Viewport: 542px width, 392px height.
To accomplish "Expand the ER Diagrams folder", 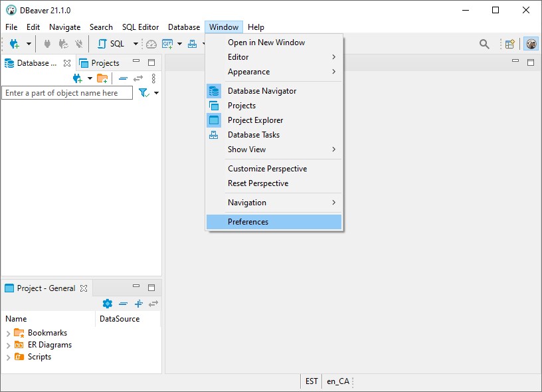I will click(x=8, y=345).
